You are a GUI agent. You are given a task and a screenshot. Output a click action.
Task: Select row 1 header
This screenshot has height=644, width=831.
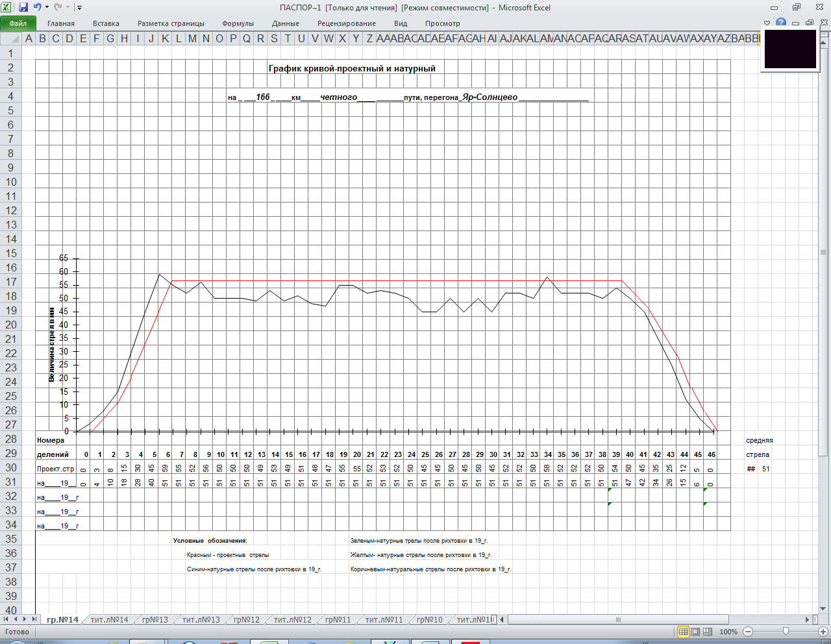point(10,53)
